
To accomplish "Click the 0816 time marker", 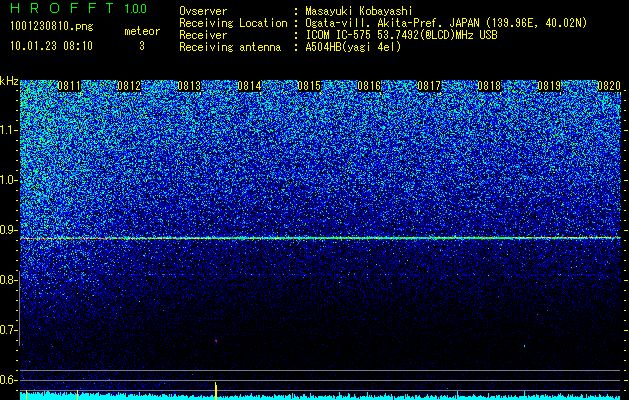I will click(x=369, y=86).
